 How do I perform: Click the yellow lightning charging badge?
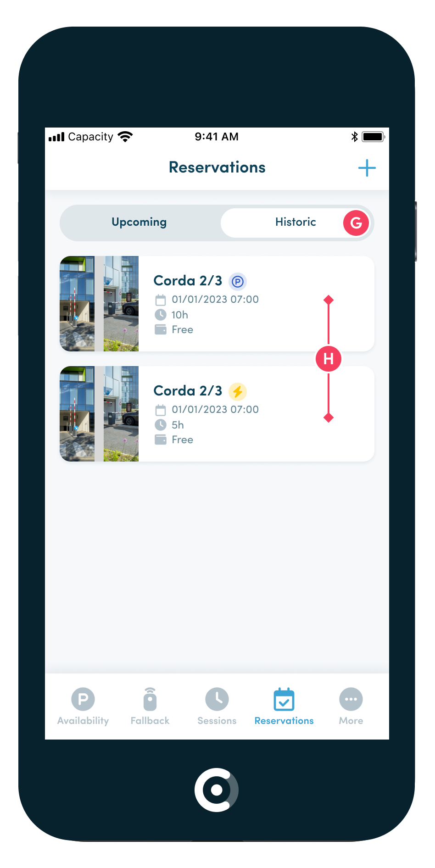238,391
